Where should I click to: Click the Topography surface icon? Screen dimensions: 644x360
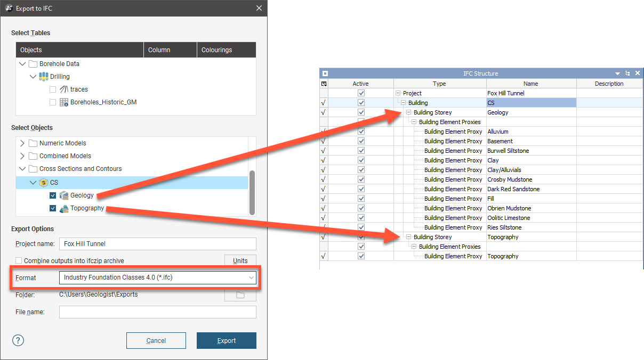pyautogui.click(x=63, y=208)
